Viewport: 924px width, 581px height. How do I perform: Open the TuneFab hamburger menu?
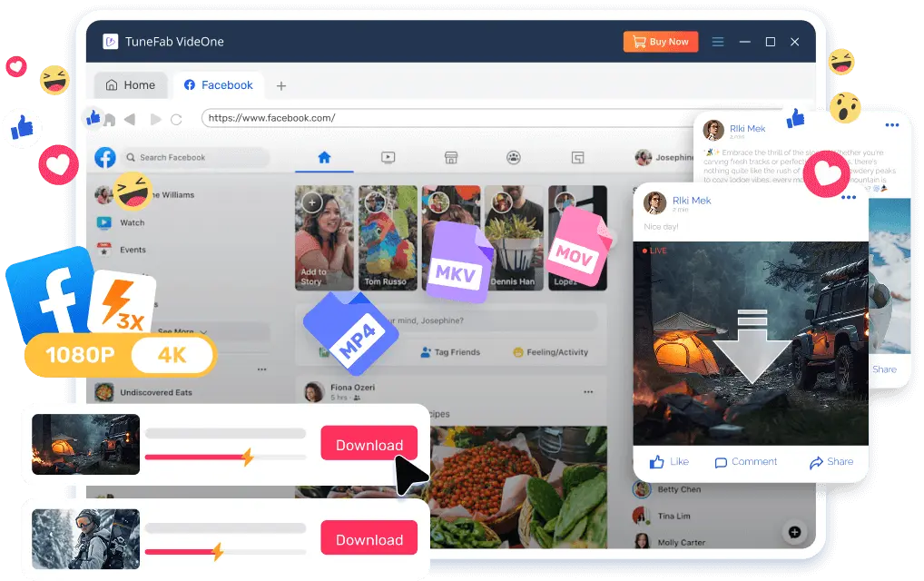(717, 42)
